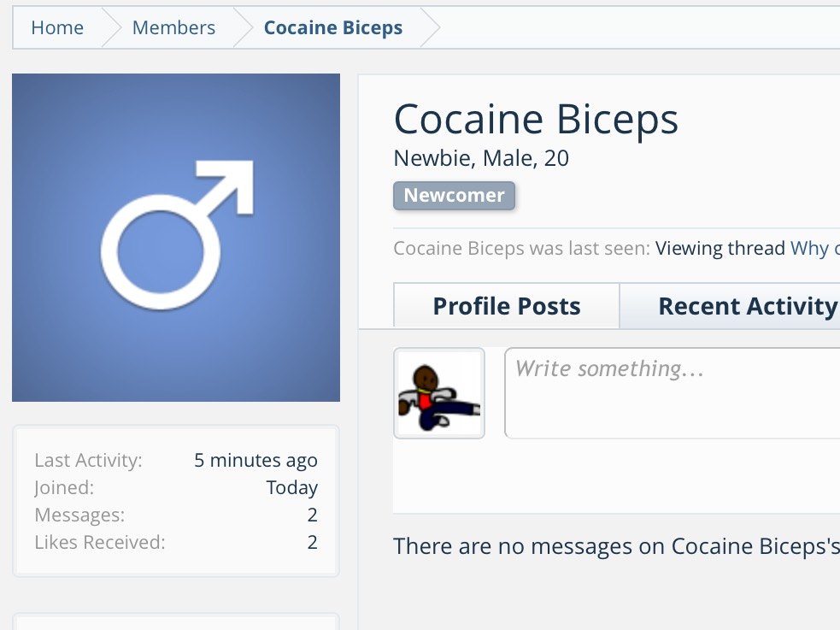Click the Last Activity time
840x630 pixels.
[256, 460]
